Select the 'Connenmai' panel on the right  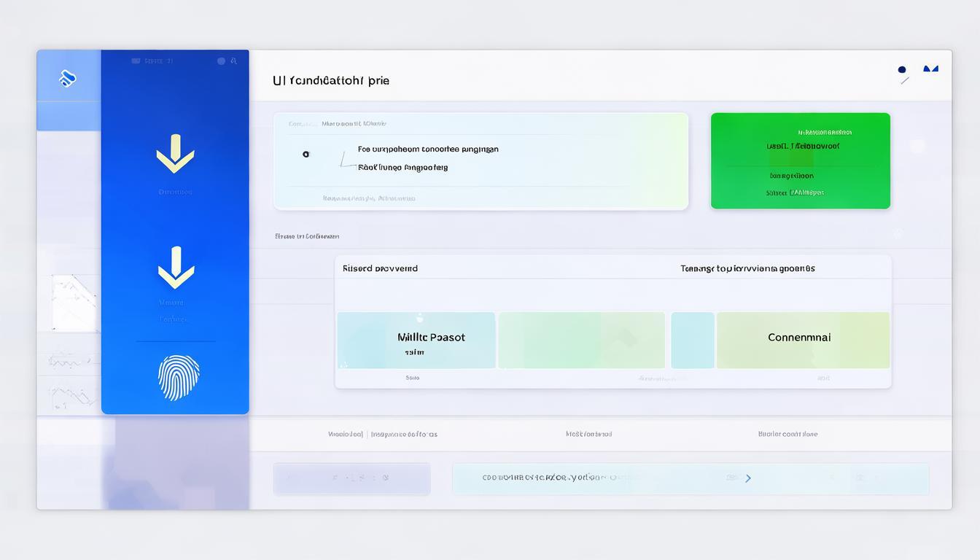click(803, 340)
